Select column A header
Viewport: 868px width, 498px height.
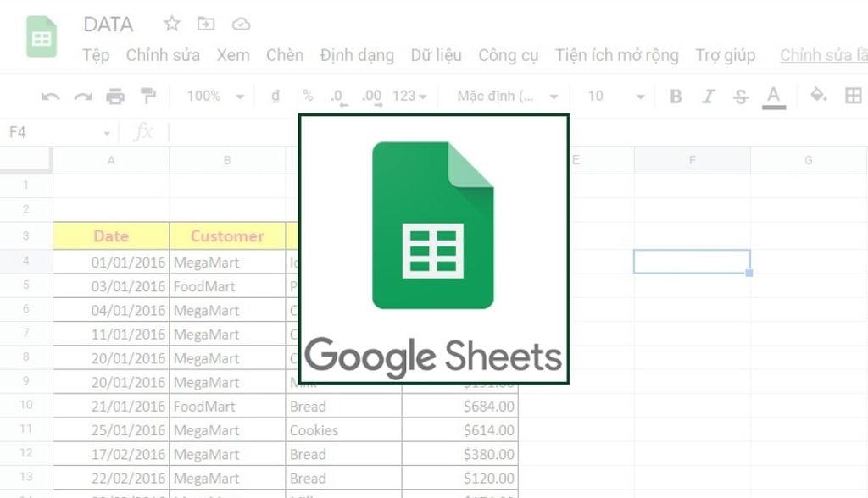111,160
